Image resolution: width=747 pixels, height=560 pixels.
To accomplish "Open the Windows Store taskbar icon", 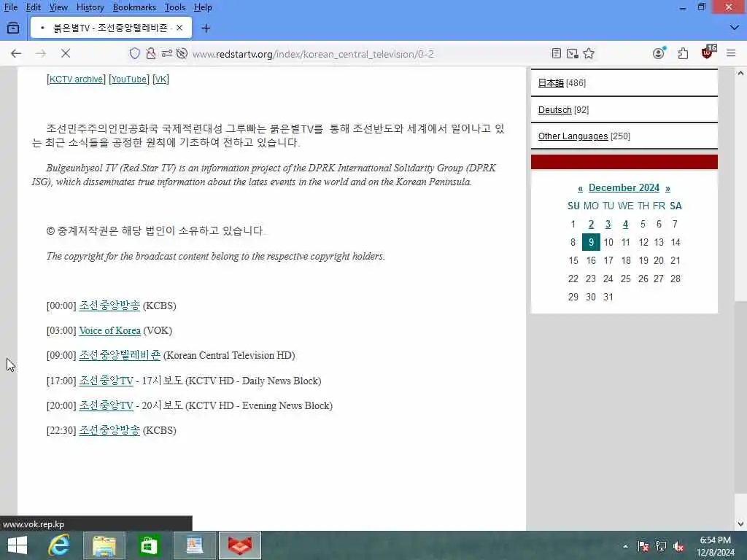I will click(149, 545).
